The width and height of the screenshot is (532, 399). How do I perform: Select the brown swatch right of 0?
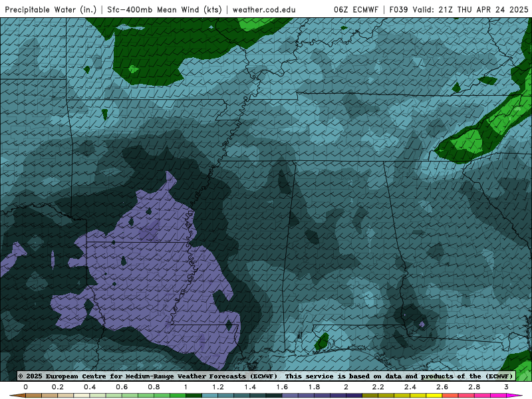click(34, 396)
